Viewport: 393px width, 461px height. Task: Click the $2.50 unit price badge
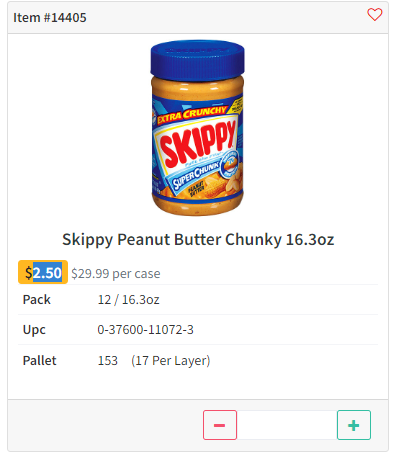click(x=43, y=272)
